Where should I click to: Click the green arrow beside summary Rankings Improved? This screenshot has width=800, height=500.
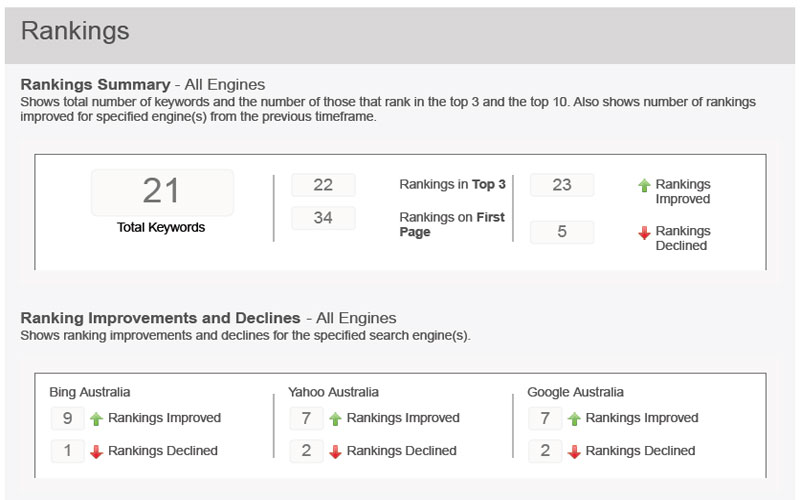[644, 185]
